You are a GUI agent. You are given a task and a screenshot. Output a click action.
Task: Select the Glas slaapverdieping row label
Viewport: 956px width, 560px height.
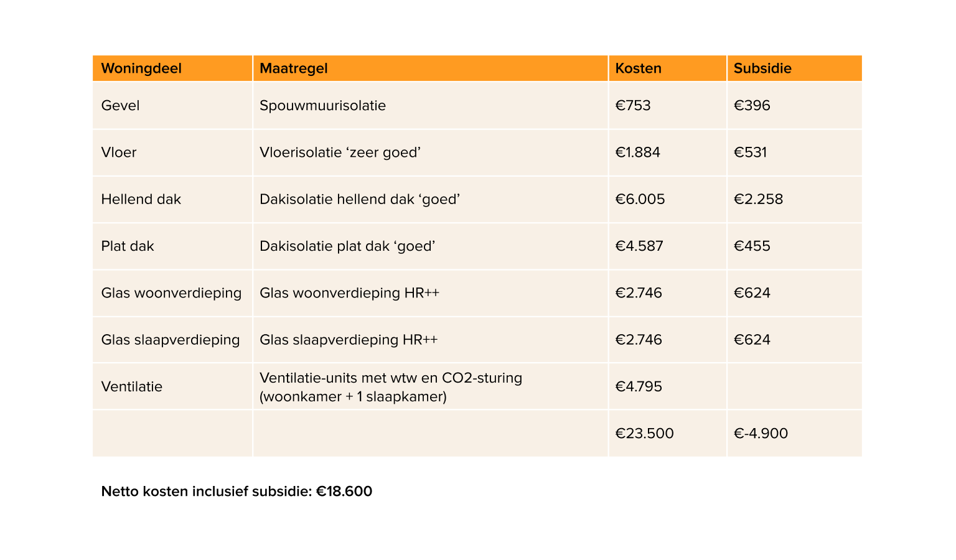171,340
